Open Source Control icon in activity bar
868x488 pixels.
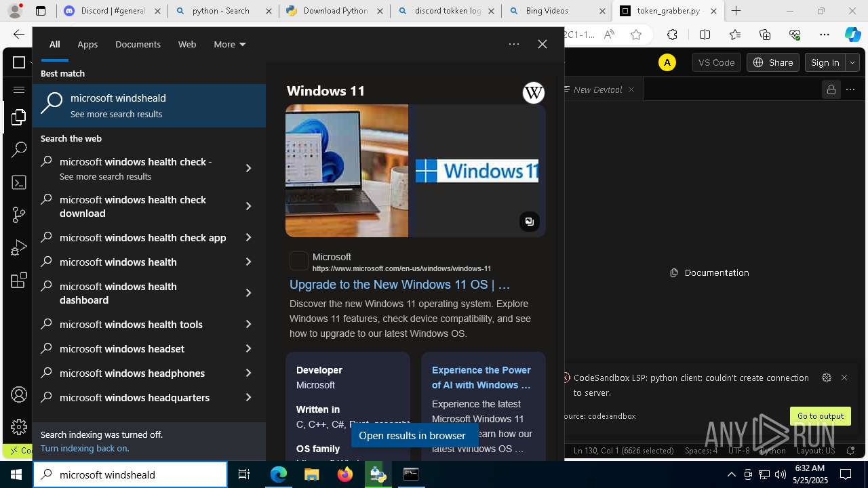point(18,215)
